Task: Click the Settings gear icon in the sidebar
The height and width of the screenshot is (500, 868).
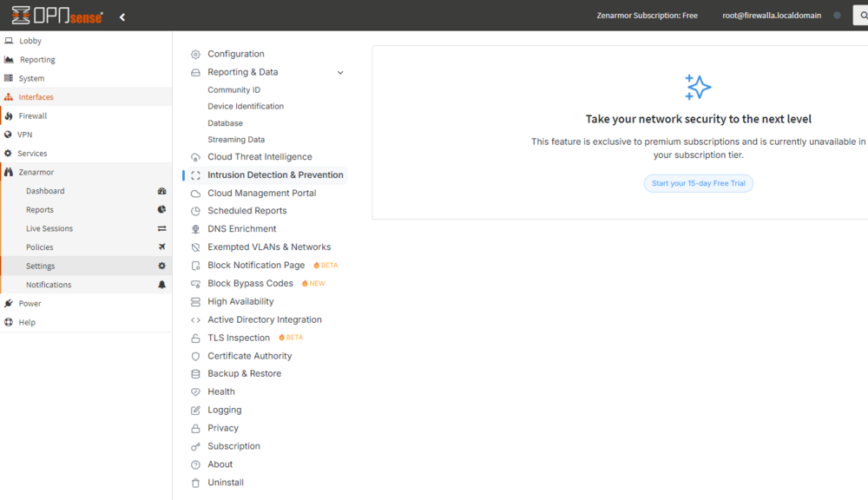Action: click(161, 266)
